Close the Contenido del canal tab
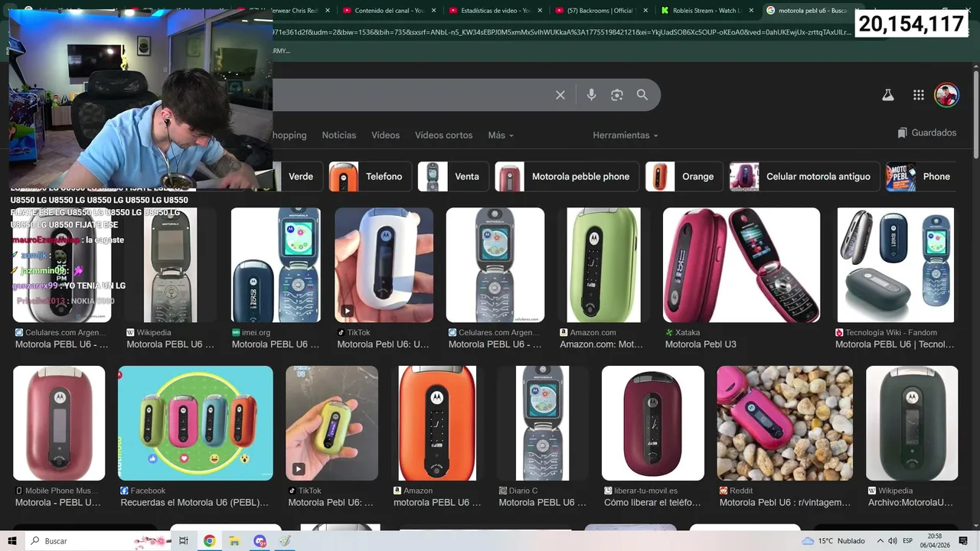980x551 pixels. 434,11
